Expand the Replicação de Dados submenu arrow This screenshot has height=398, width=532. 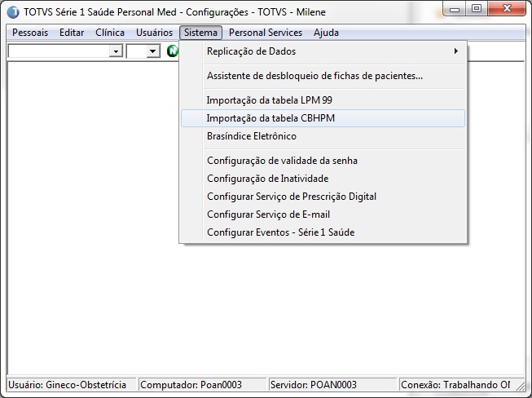point(455,51)
